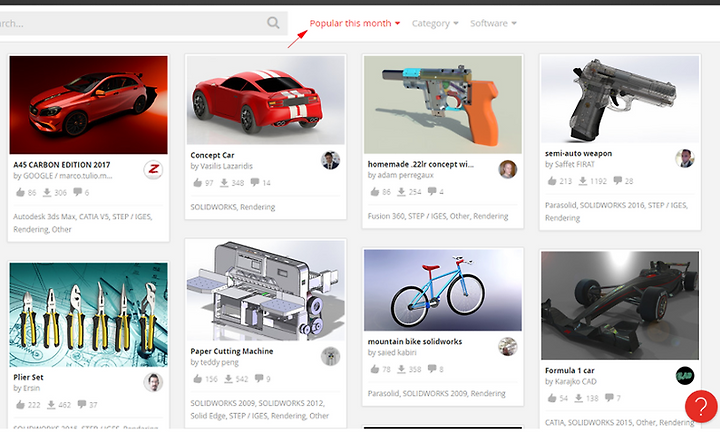The height and width of the screenshot is (432, 720).
Task: Open comments on Concept Car
Action: (x=255, y=182)
